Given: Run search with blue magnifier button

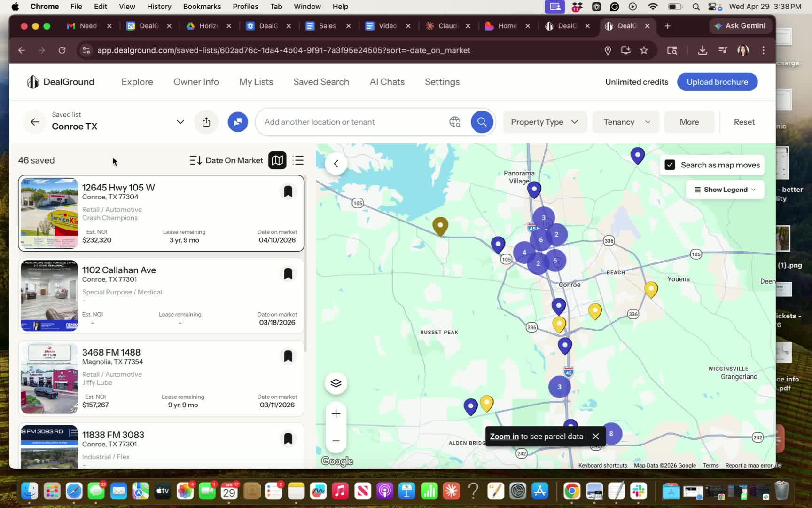Looking at the screenshot, I should [482, 122].
